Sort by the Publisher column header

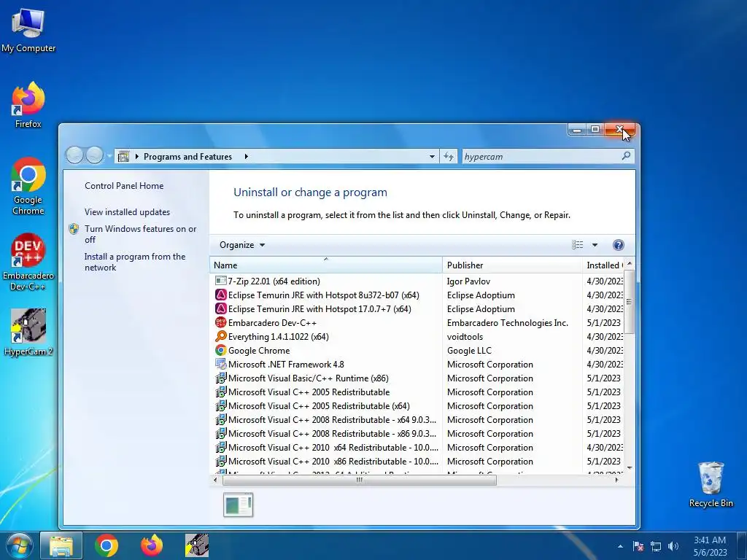pos(512,265)
